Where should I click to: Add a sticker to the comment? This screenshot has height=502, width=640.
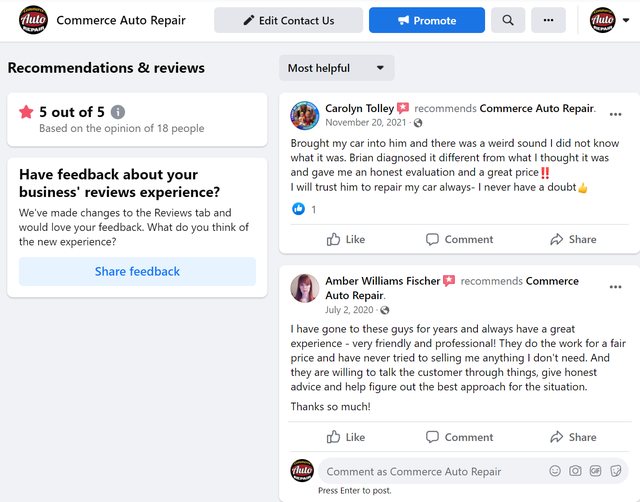click(615, 471)
